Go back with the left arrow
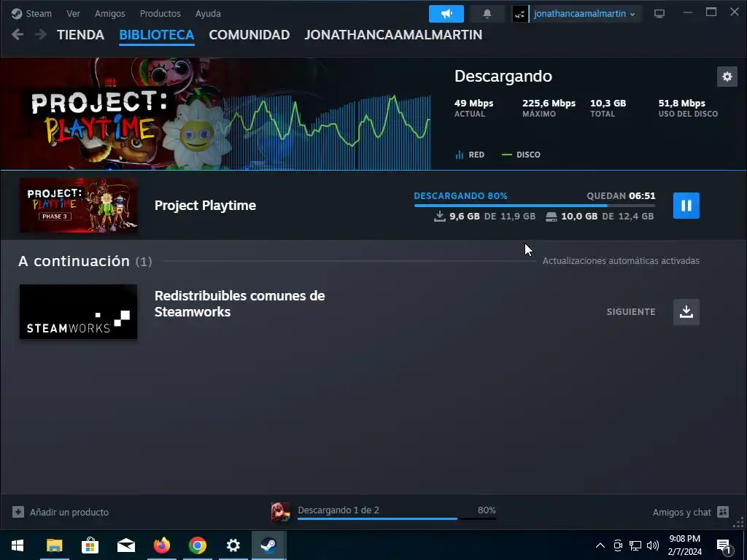 18,34
